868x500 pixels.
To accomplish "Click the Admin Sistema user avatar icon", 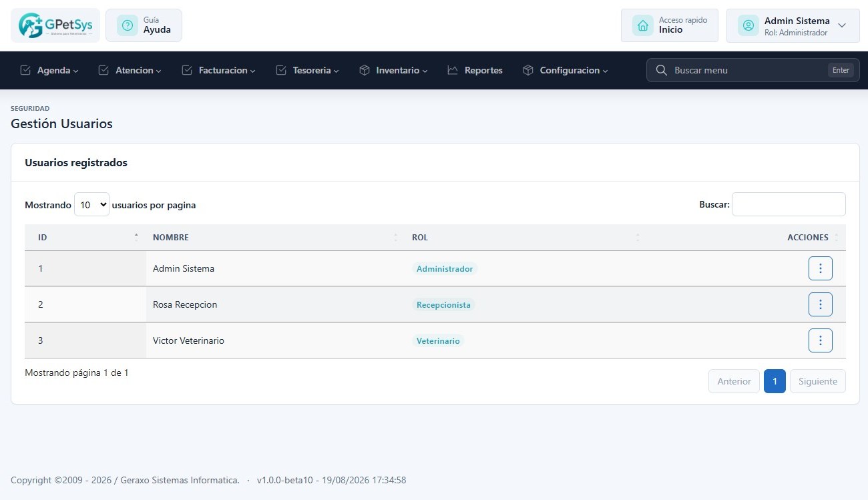I will pos(748,25).
